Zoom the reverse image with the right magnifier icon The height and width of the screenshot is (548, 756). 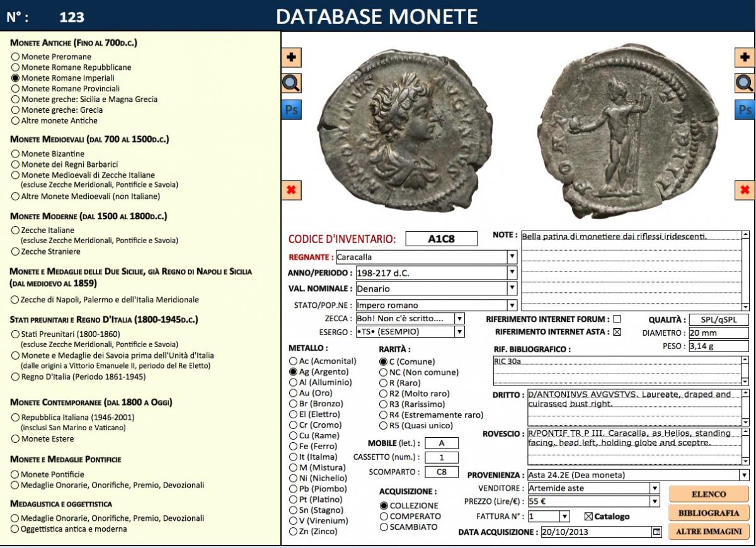[x=745, y=83]
